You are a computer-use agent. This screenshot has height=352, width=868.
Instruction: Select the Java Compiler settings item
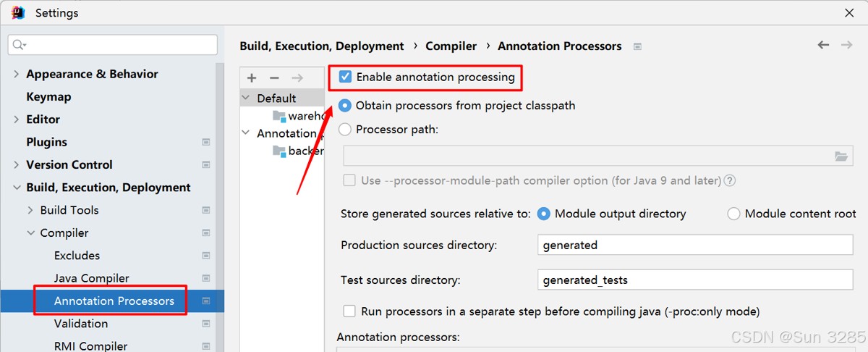pyautogui.click(x=91, y=279)
